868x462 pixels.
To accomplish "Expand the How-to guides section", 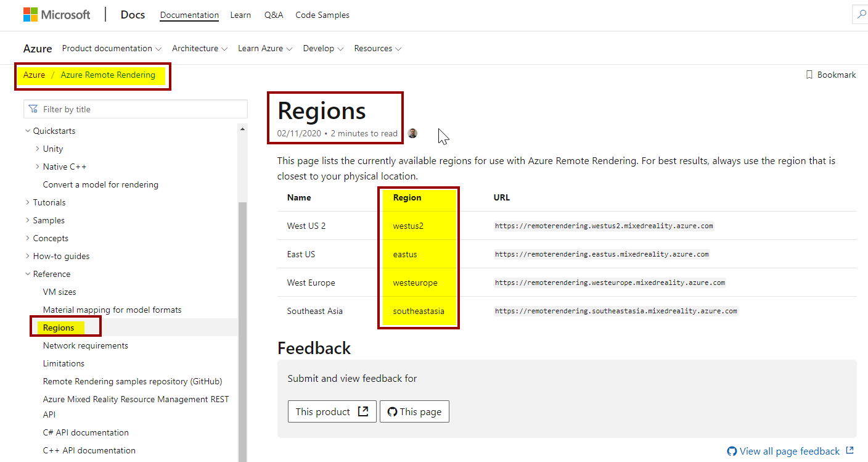I will (x=27, y=256).
